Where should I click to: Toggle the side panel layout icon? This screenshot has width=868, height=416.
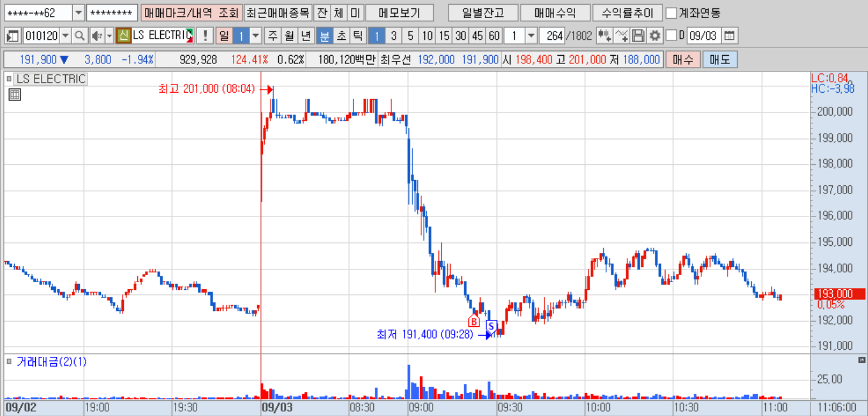[13, 36]
